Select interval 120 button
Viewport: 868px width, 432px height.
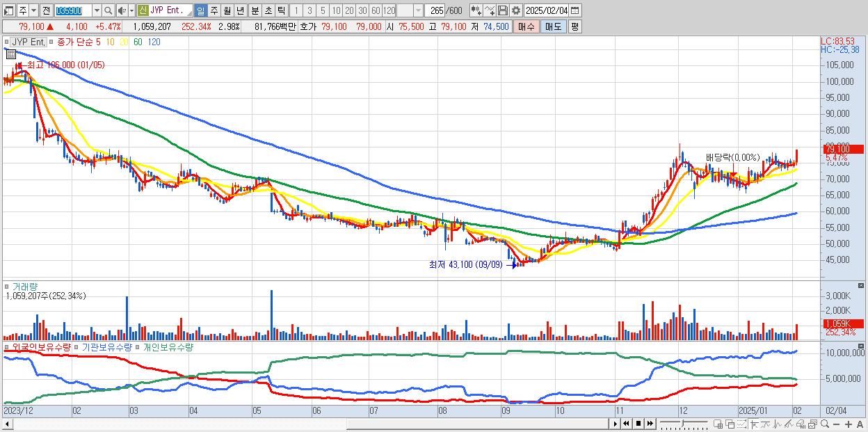pos(389,10)
